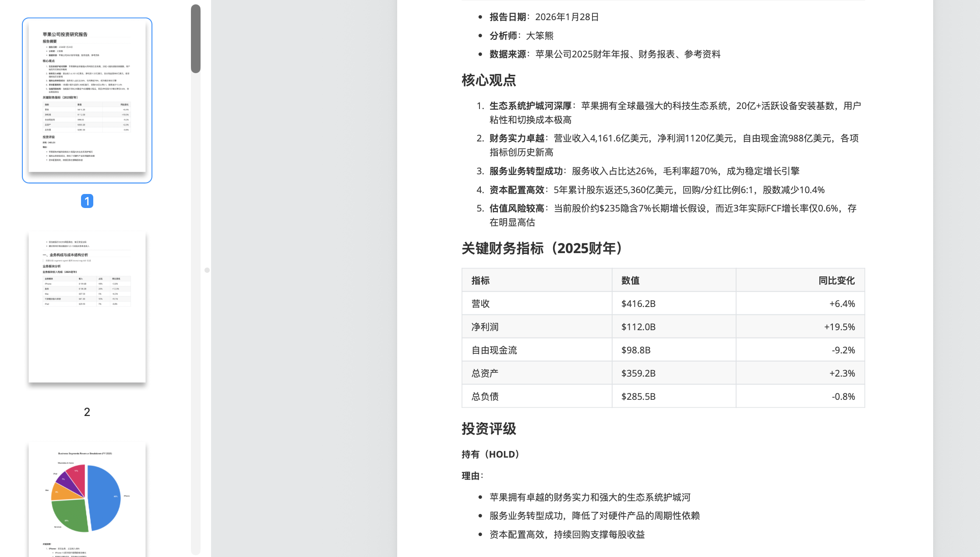The image size is (980, 557).
Task: Click the 净利润 row label
Action: point(485,327)
